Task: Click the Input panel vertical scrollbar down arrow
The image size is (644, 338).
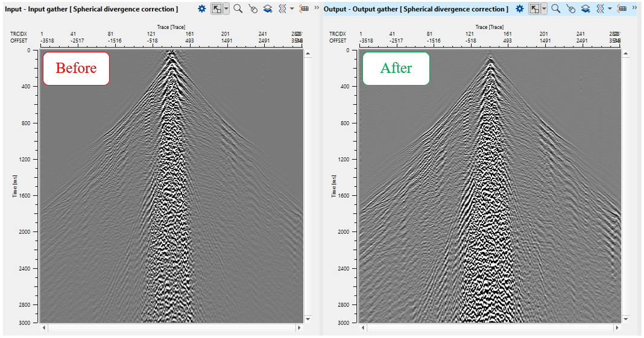Action: pos(308,319)
